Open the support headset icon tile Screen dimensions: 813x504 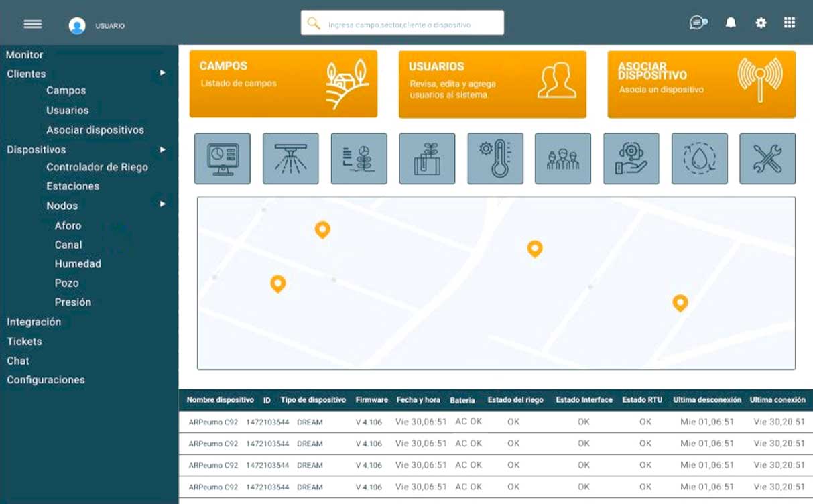631,159
